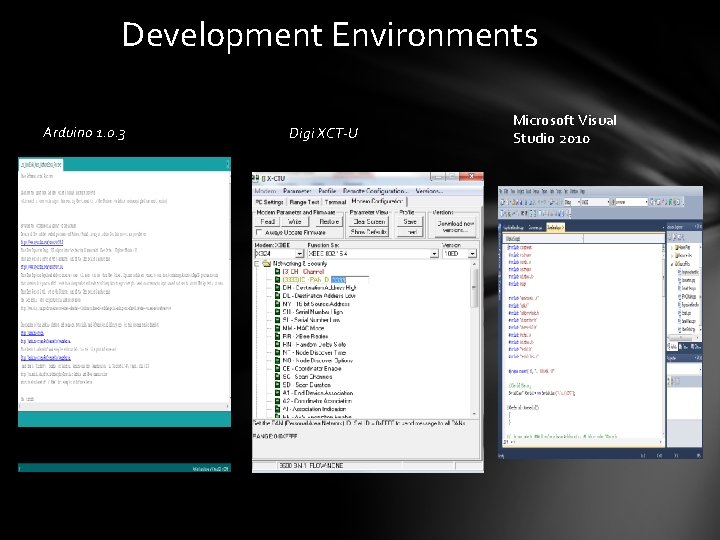This screenshot has height=540, width=720.
Task: Select the Modem Configuration tab
Action: (377, 201)
